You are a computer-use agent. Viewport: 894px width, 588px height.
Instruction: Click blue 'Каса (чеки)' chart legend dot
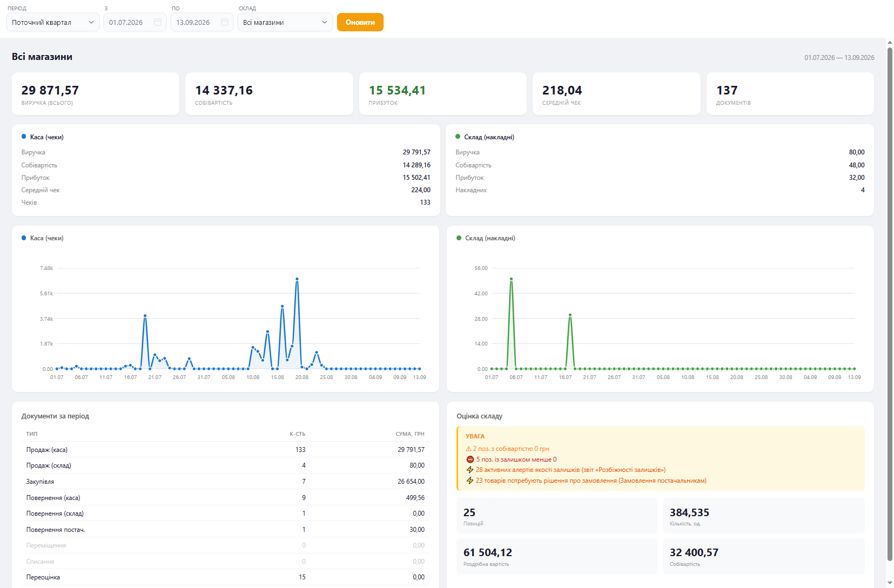(24, 238)
